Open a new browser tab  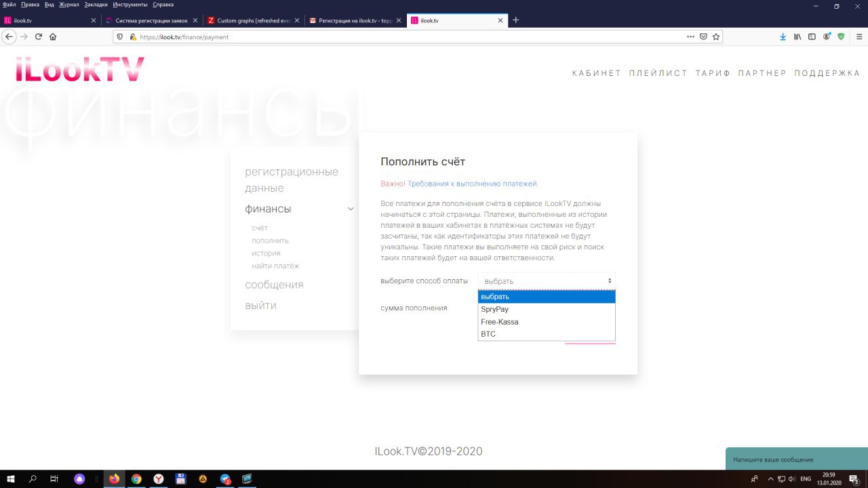coord(515,20)
